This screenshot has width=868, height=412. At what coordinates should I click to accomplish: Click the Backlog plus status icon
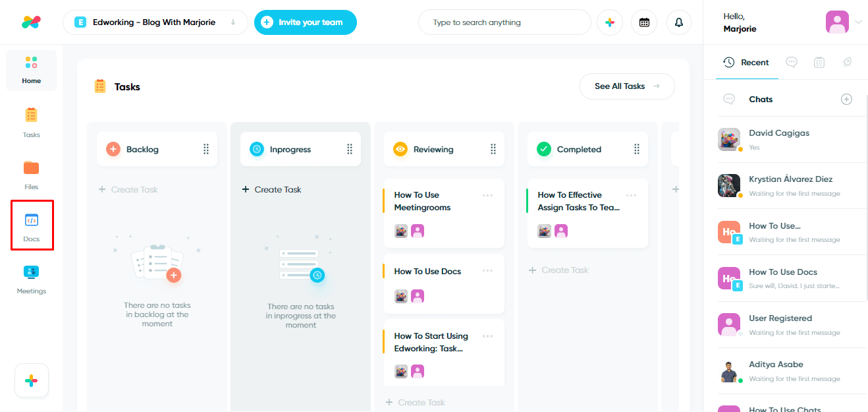[113, 150]
